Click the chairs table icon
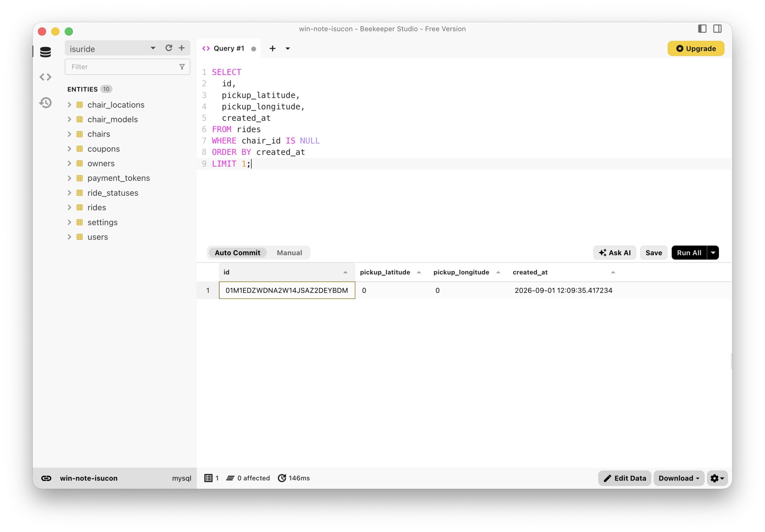The image size is (765, 532). click(x=79, y=134)
